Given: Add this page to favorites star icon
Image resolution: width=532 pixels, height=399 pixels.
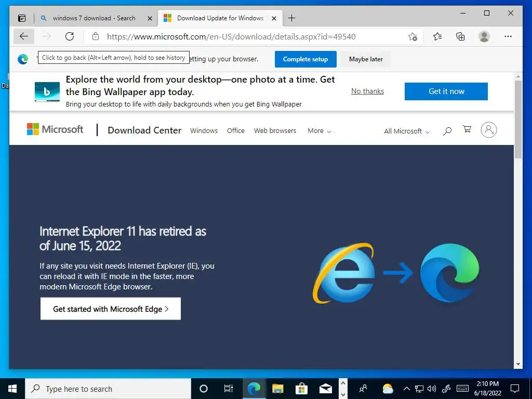Looking at the screenshot, I should pyautogui.click(x=413, y=37).
